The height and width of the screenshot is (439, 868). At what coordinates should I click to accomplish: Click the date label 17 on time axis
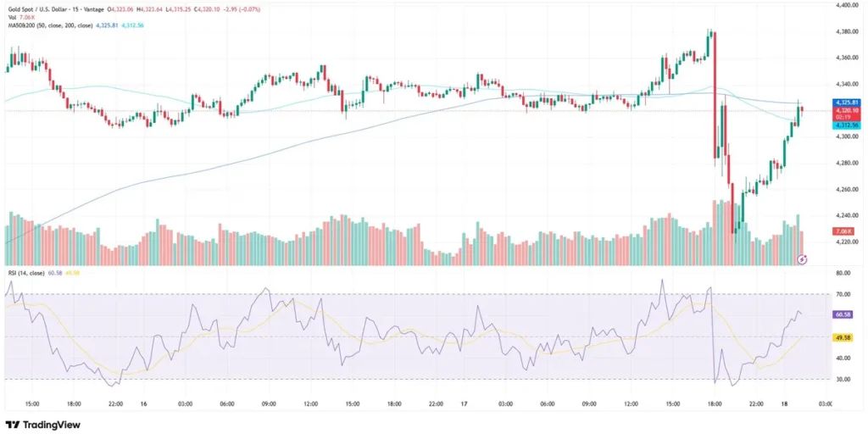coord(464,404)
